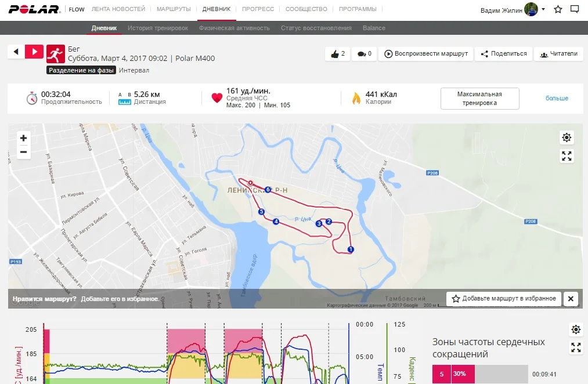Expand stats with больше link
The image size is (588, 384).
tap(557, 98)
